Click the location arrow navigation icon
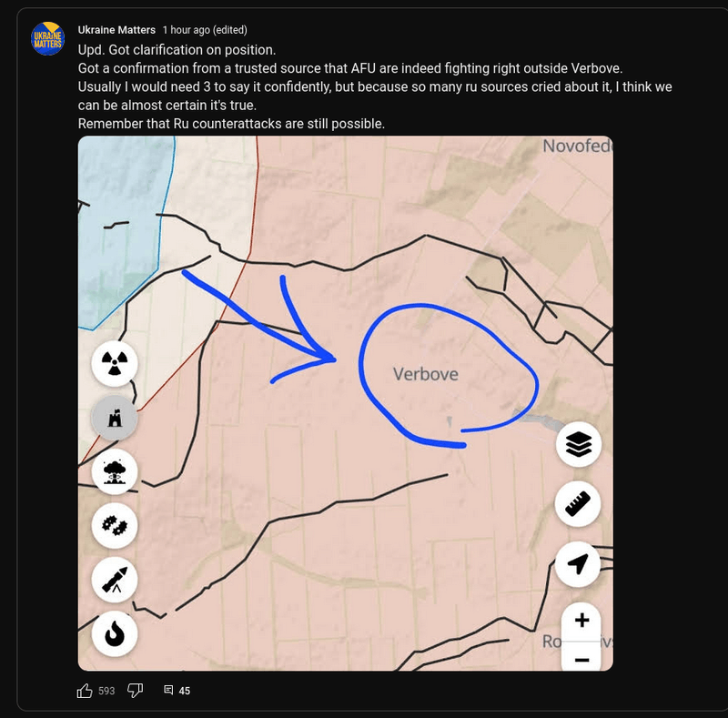 click(578, 564)
